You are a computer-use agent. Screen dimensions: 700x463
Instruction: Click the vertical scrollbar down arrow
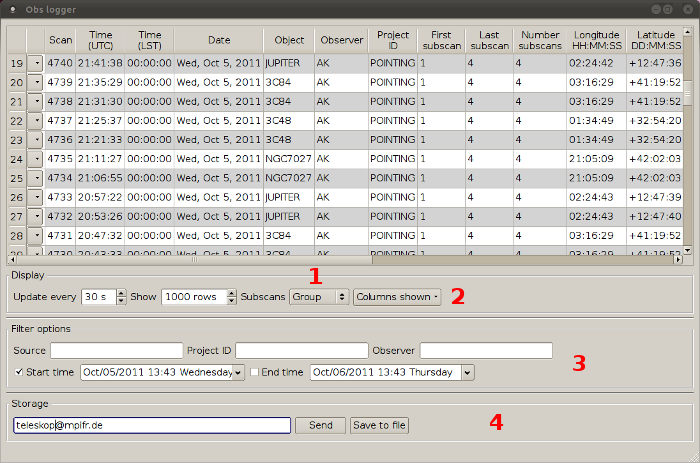(688, 250)
